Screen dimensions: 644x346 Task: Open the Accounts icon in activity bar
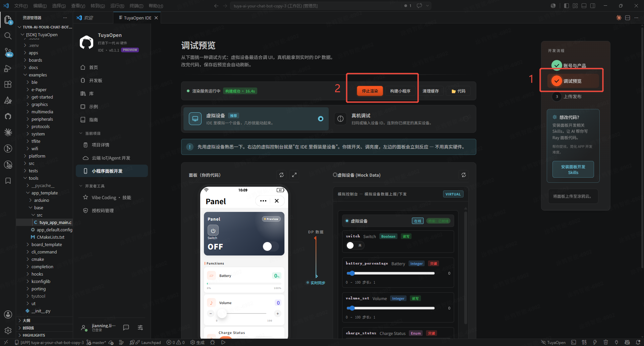click(8, 314)
